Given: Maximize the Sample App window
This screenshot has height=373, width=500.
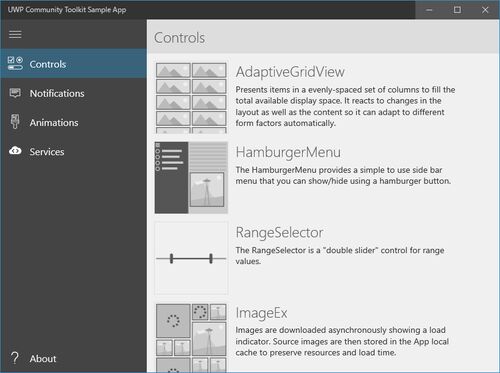Looking at the screenshot, I should tap(457, 10).
